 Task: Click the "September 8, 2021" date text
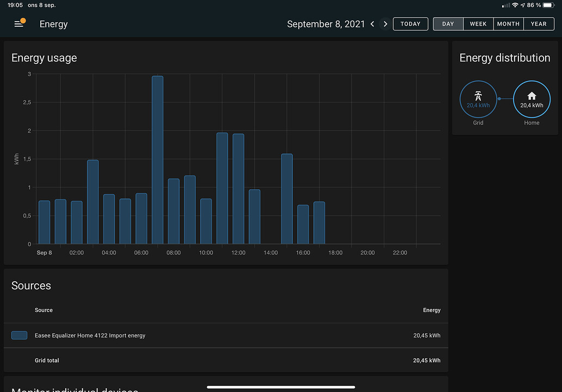coord(326,24)
